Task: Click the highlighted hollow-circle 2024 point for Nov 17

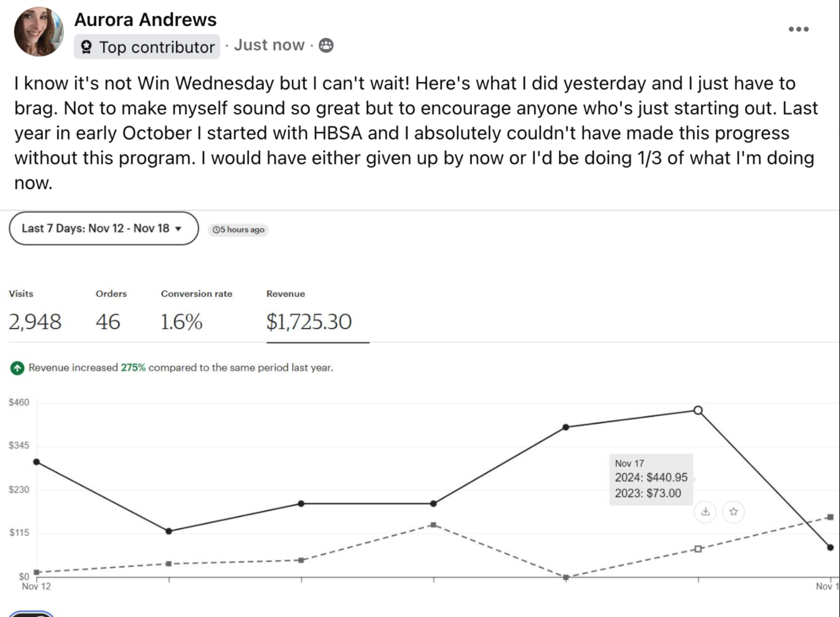Action: (x=698, y=410)
